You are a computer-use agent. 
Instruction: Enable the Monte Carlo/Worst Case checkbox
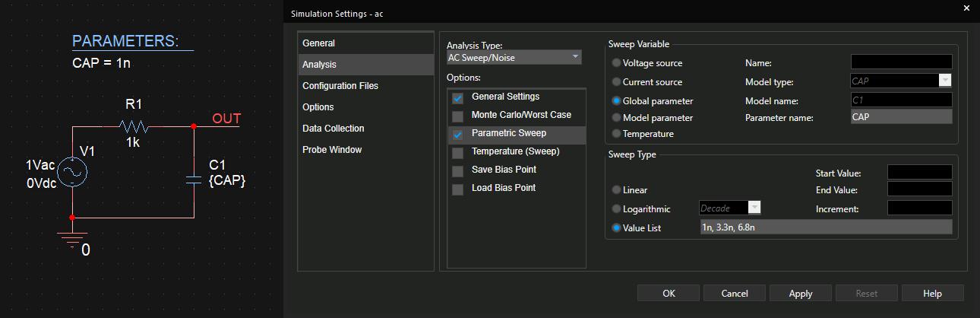point(457,116)
